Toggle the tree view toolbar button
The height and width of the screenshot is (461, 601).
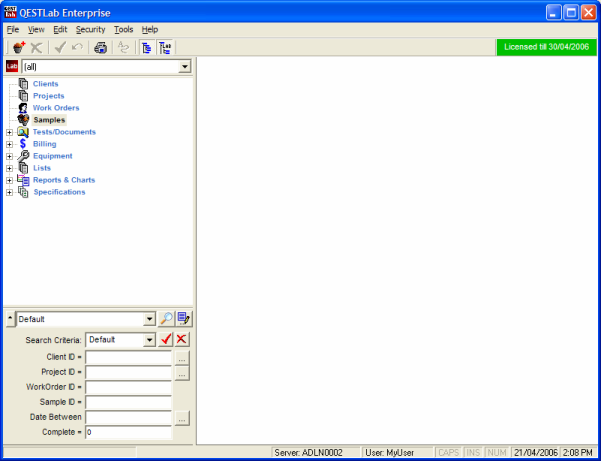(147, 48)
